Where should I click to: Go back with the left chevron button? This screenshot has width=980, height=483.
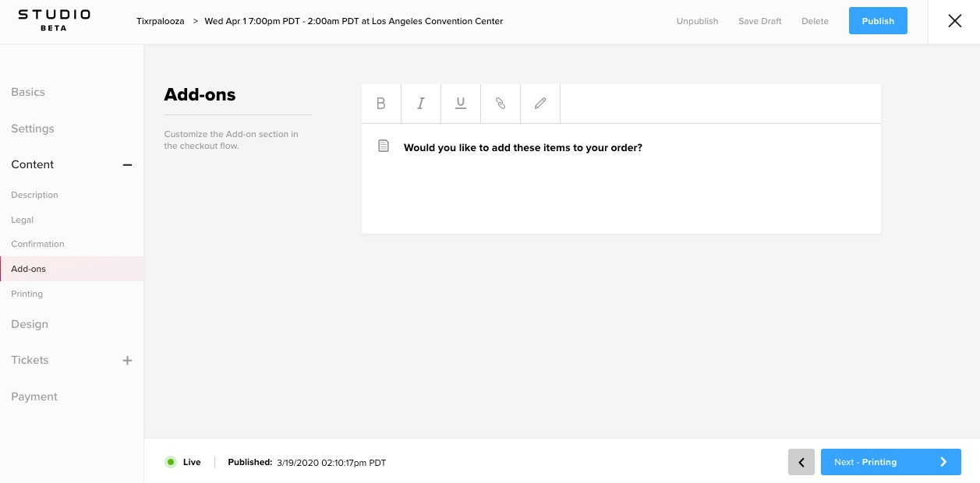801,462
